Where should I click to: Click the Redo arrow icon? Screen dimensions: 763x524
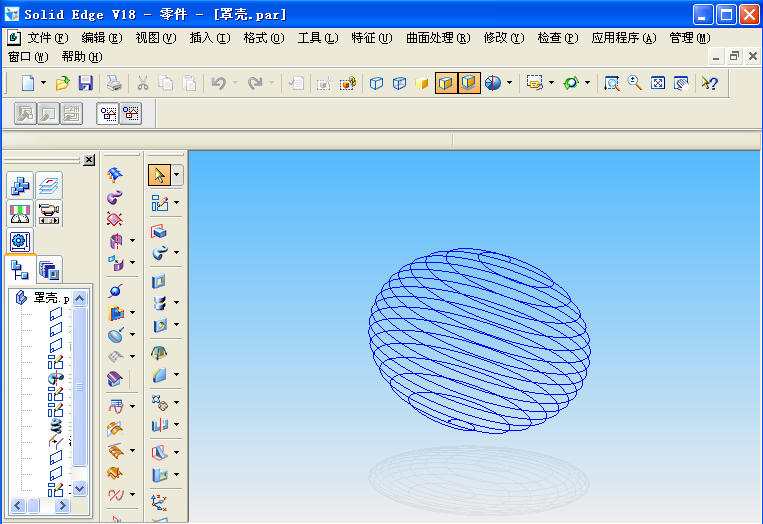255,83
